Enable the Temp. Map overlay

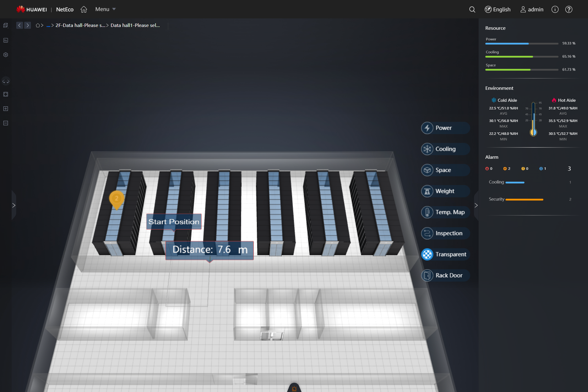[x=445, y=212]
